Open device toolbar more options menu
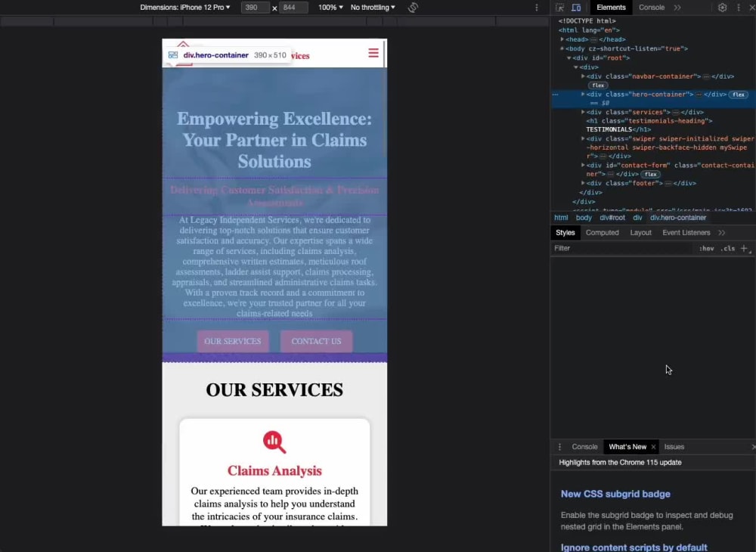 [x=537, y=8]
